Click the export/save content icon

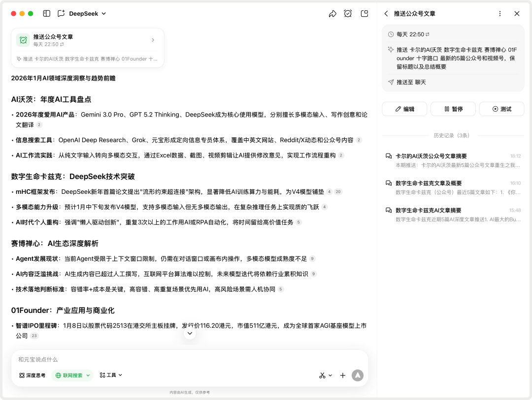point(364,13)
